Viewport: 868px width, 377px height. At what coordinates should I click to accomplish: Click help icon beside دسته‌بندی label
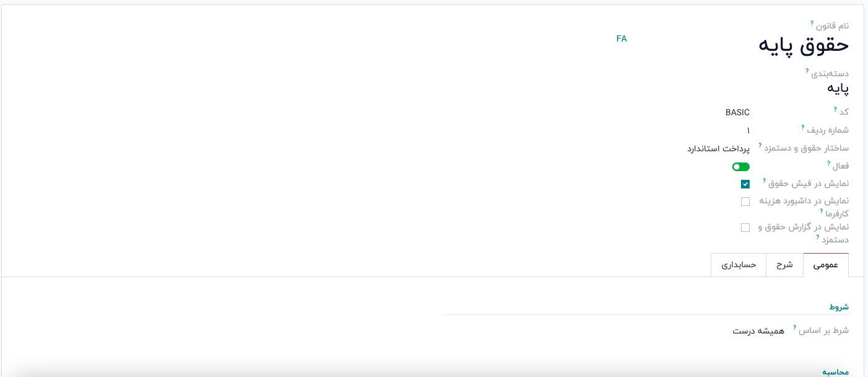tap(807, 71)
